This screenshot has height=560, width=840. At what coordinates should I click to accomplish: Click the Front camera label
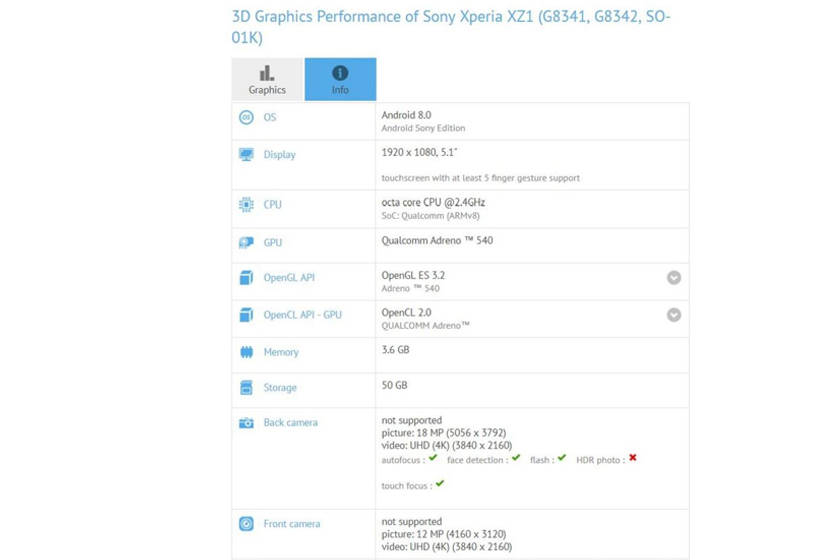(x=292, y=524)
